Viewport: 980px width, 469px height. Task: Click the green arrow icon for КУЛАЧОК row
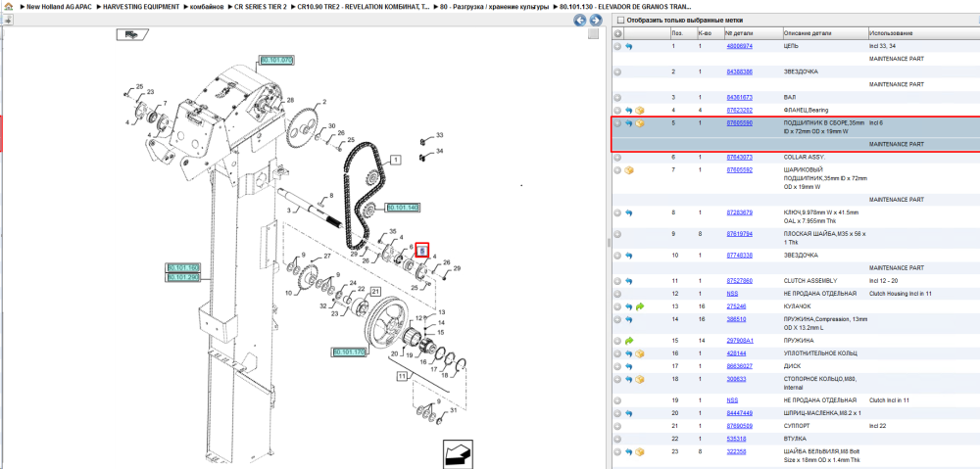coord(640,306)
